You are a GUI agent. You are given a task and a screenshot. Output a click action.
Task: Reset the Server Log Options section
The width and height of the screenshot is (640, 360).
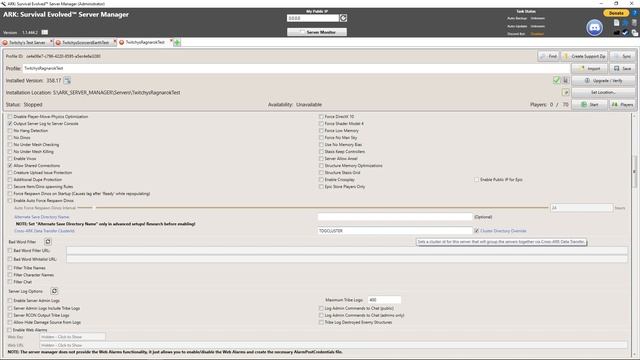point(54,291)
